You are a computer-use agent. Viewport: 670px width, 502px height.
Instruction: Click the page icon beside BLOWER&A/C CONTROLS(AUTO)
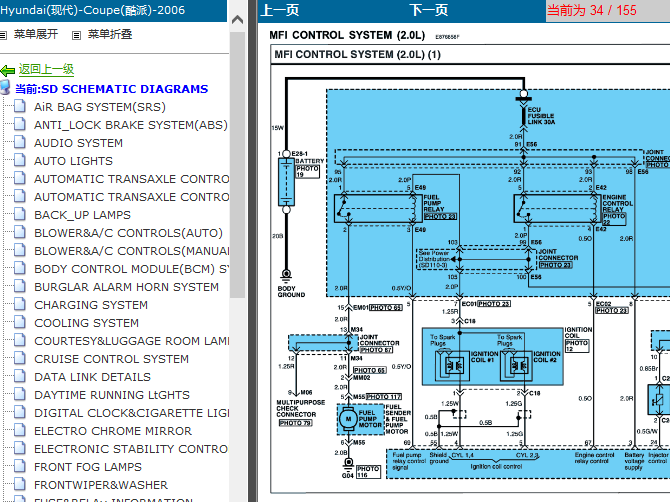[x=19, y=232]
